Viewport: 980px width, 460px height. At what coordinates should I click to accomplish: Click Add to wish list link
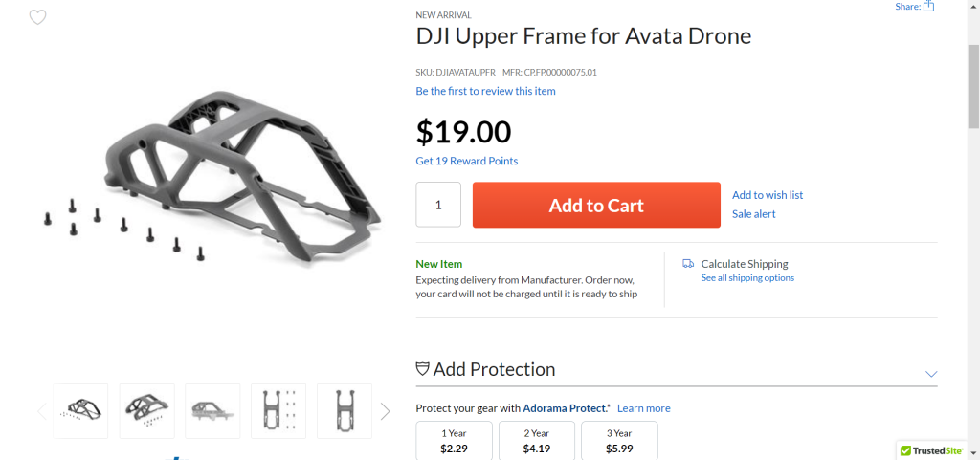tap(768, 195)
